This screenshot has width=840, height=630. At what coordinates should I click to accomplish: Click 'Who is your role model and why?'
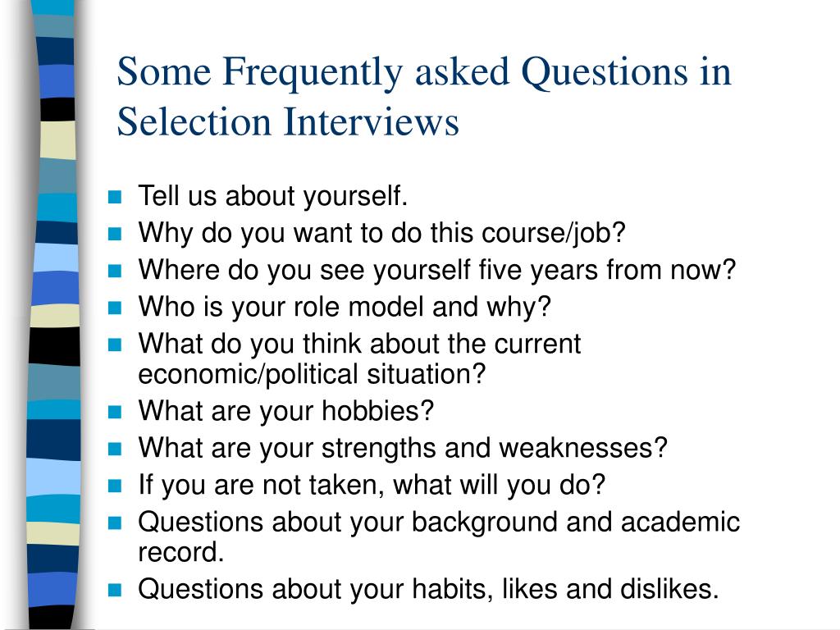coord(345,308)
